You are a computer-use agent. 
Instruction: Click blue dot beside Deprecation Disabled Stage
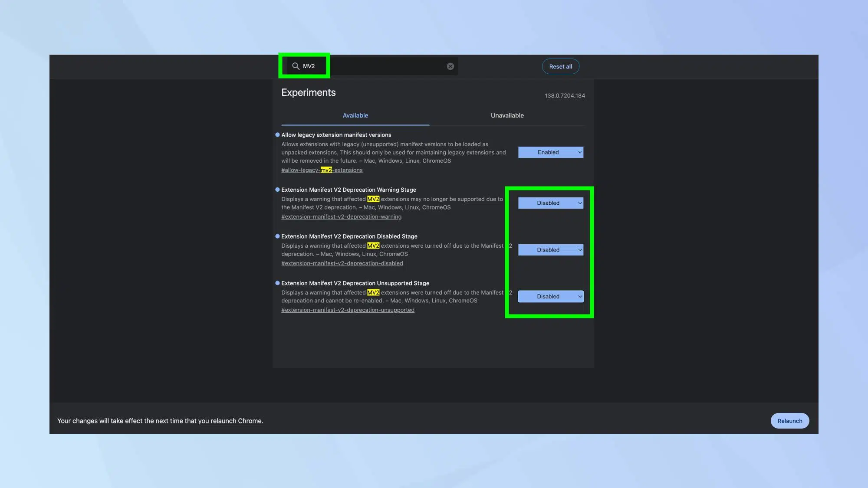pos(277,236)
